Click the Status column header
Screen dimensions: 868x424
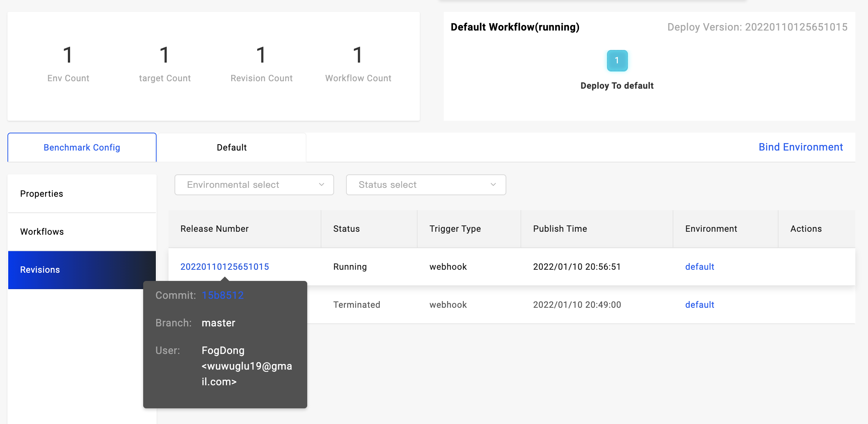pos(346,229)
